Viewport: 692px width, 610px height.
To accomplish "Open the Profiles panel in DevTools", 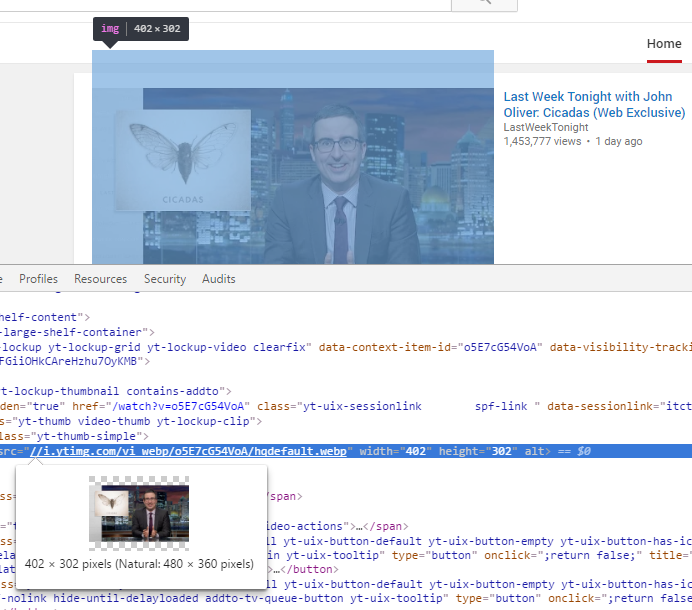I will 38,279.
